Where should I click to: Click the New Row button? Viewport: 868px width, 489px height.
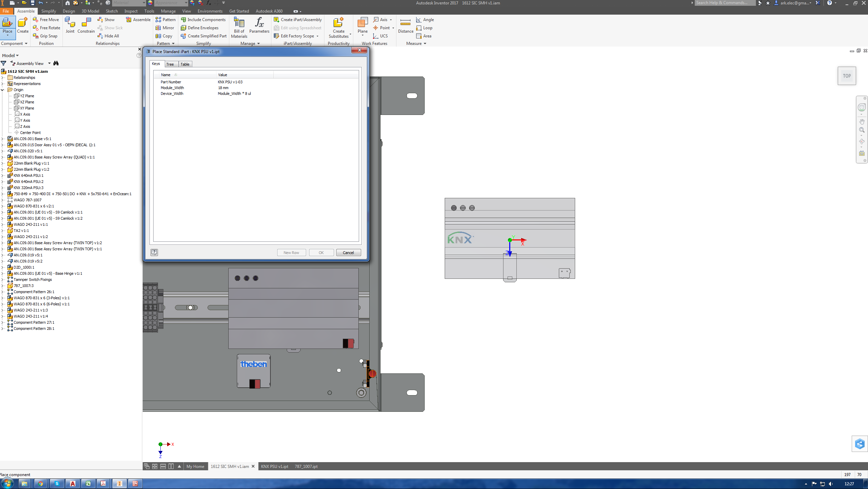click(x=291, y=252)
